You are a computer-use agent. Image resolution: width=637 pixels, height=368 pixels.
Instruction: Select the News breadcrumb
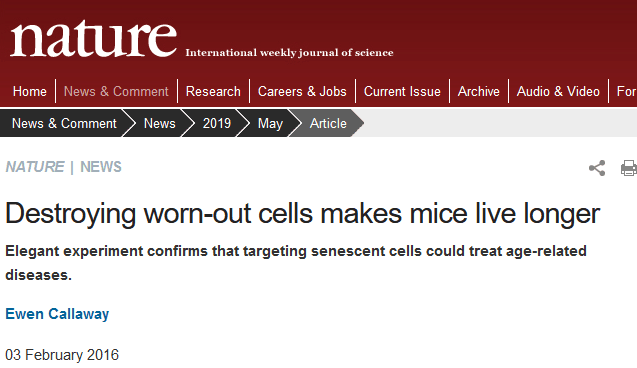coord(160,123)
